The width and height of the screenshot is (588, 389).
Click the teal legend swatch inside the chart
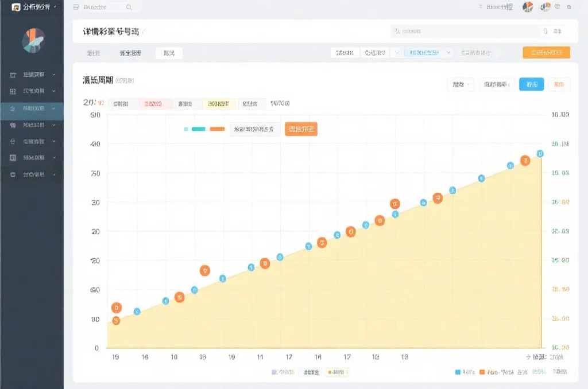[x=198, y=129]
